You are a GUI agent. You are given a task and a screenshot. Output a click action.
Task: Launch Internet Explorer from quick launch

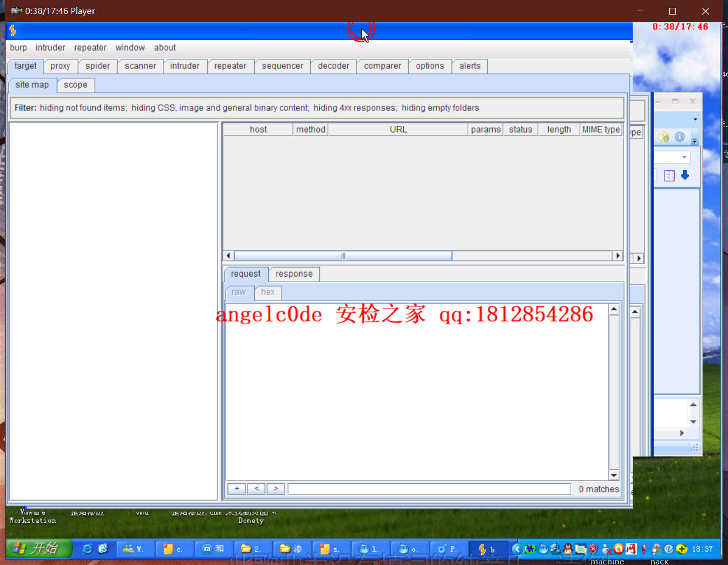[87, 549]
